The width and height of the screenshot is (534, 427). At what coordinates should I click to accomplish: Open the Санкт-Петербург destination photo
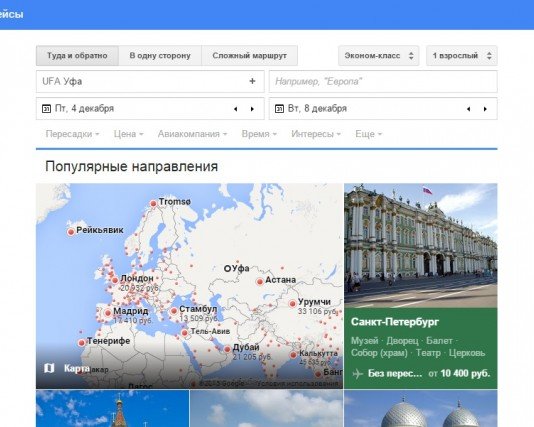coord(421,246)
